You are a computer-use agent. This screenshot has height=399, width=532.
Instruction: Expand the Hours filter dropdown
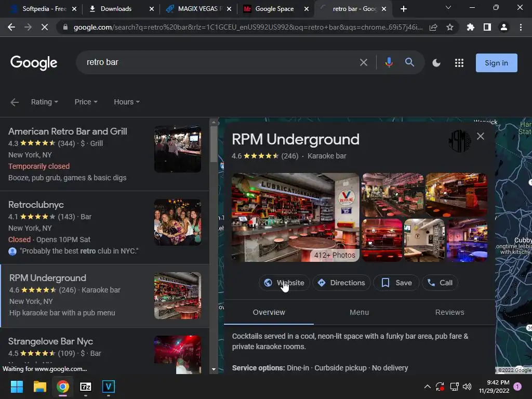pos(127,102)
